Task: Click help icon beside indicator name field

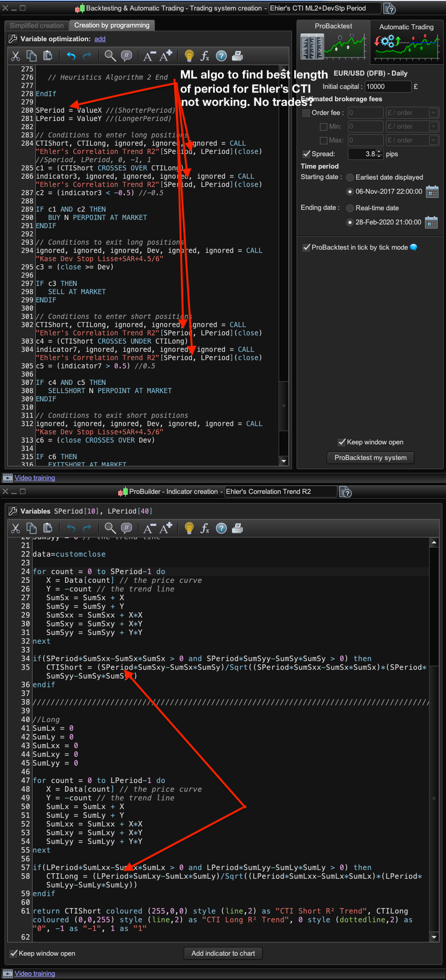Action: tap(345, 492)
